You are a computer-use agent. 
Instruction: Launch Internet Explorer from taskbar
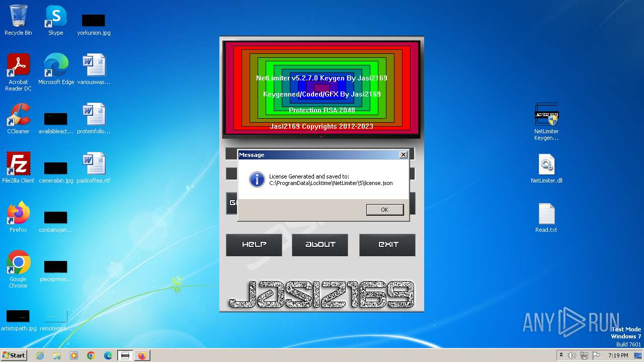coord(40,355)
